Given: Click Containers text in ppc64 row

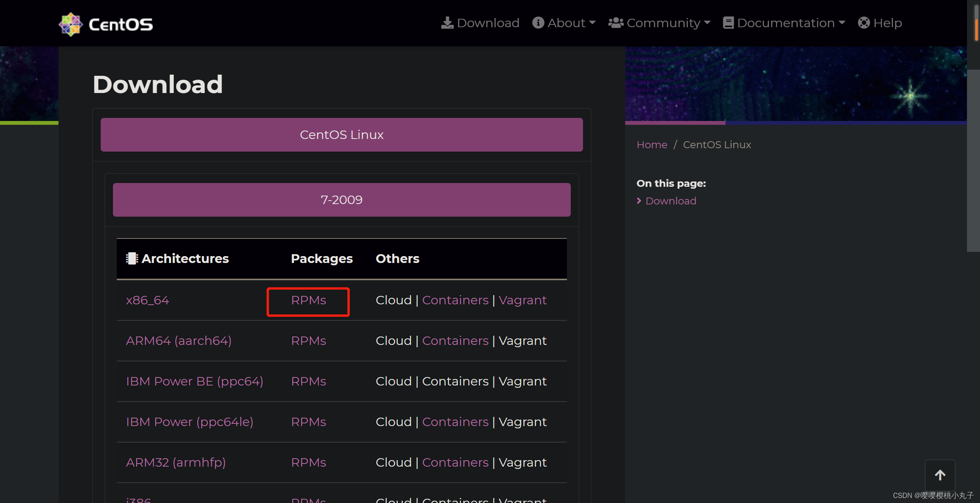Looking at the screenshot, I should pos(455,381).
